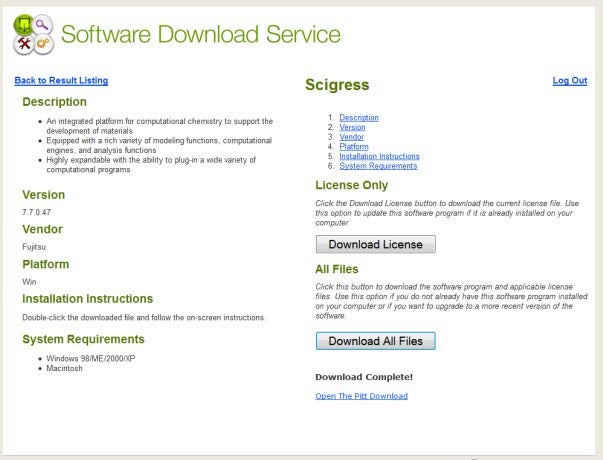Open The Pitt Download link
The width and height of the screenshot is (603, 460).
361,396
